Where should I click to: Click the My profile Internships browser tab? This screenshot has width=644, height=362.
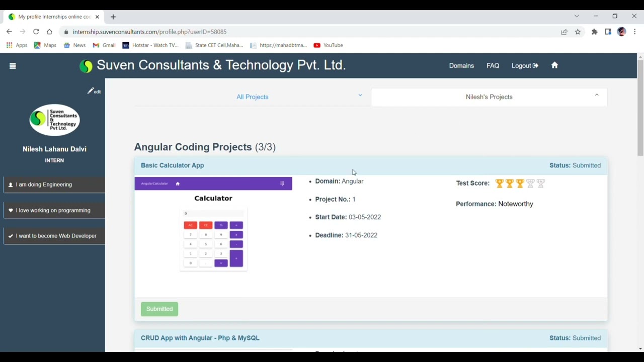[x=54, y=17]
